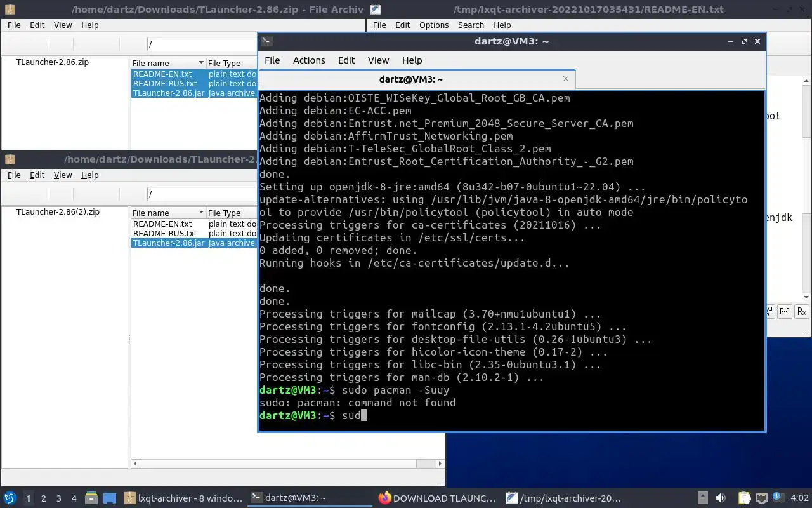Image resolution: width=812 pixels, height=508 pixels.
Task: Open the file manager launcher in the taskbar
Action: pos(91,498)
